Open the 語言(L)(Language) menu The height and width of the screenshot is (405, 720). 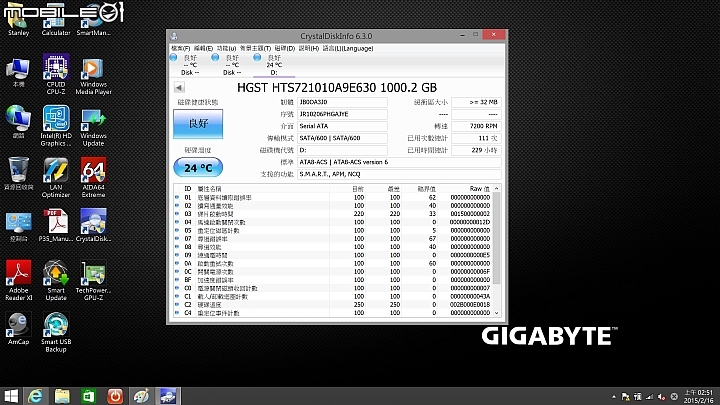pos(348,48)
